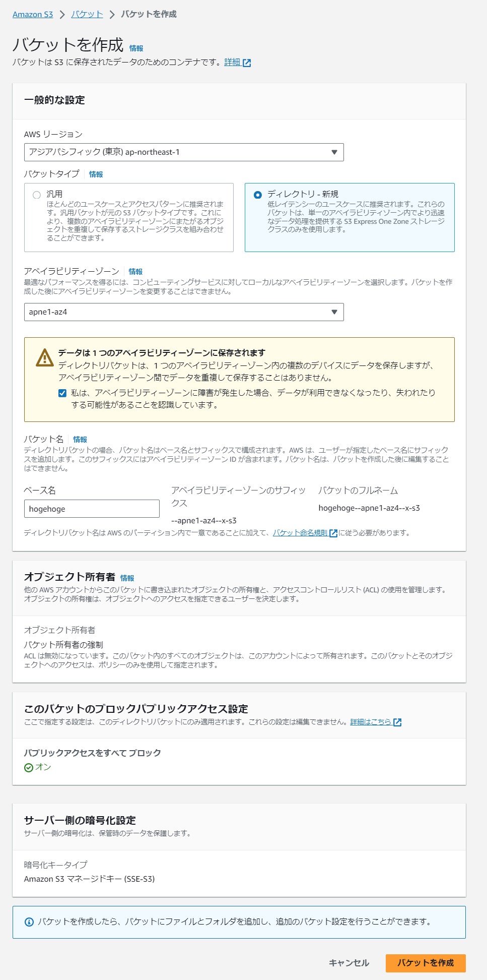Open the 詳細はこちら link
This screenshot has width=487, height=980.
pos(371,722)
